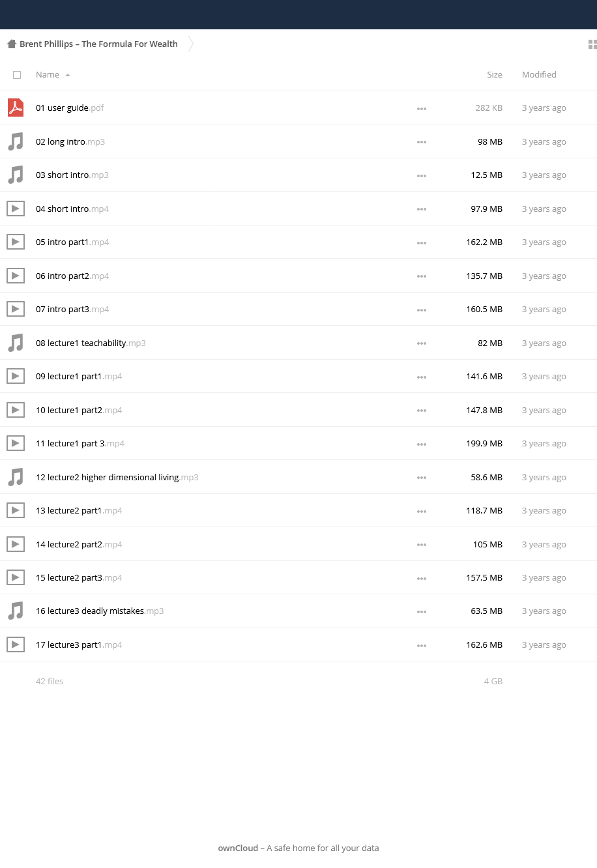The width and height of the screenshot is (597, 868).
Task: Open the three-dots menu for 12 lecture2 higher dimensional living
Action: coord(422,478)
